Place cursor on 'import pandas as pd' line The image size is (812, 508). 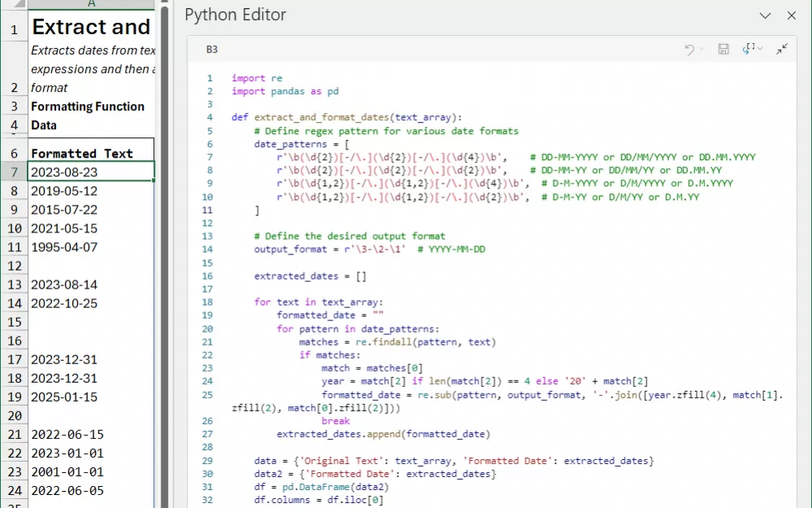point(285,91)
